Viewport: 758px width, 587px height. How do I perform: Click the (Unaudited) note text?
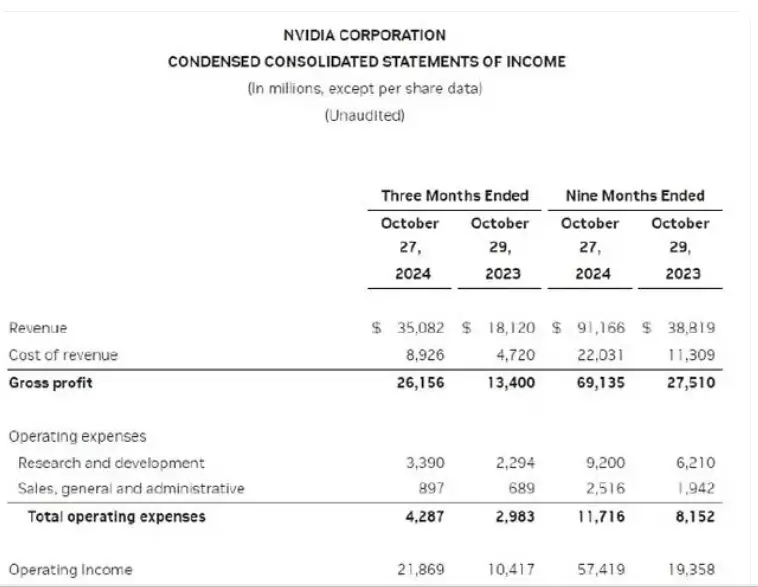(365, 115)
